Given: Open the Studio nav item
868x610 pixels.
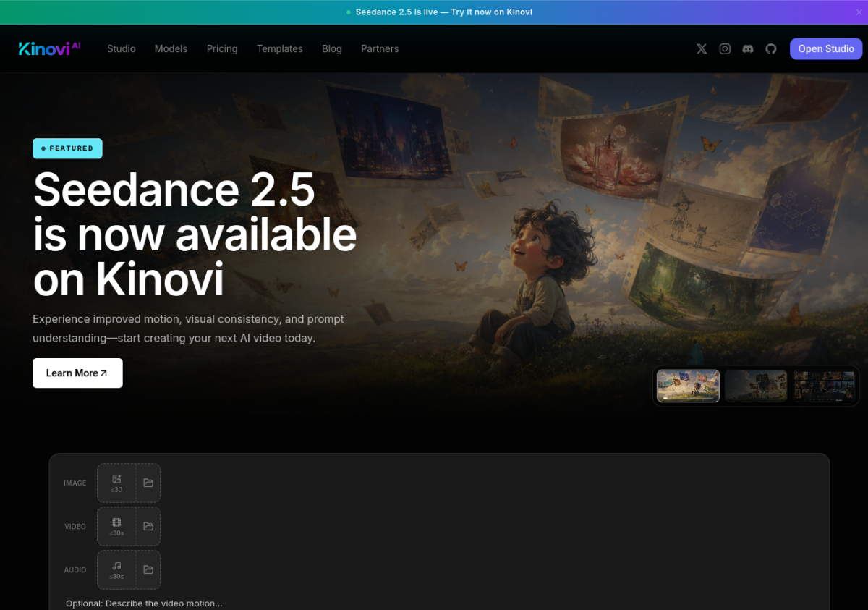Looking at the screenshot, I should tap(122, 49).
